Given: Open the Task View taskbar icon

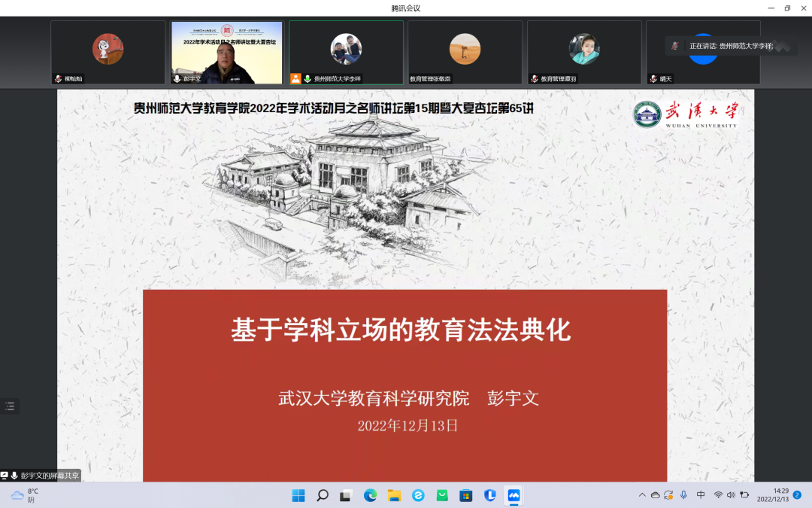Looking at the screenshot, I should pos(346,495).
